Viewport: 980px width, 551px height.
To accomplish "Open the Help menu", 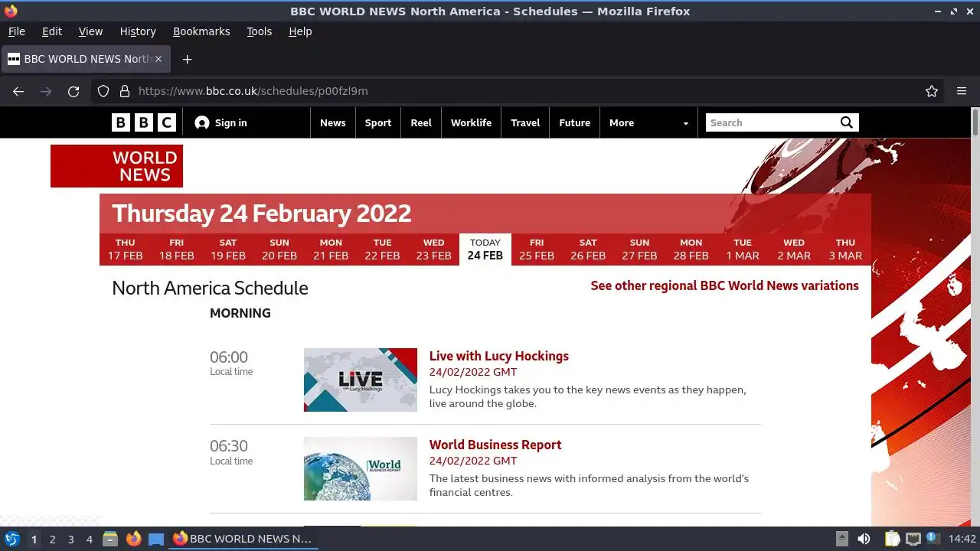I will 300,31.
